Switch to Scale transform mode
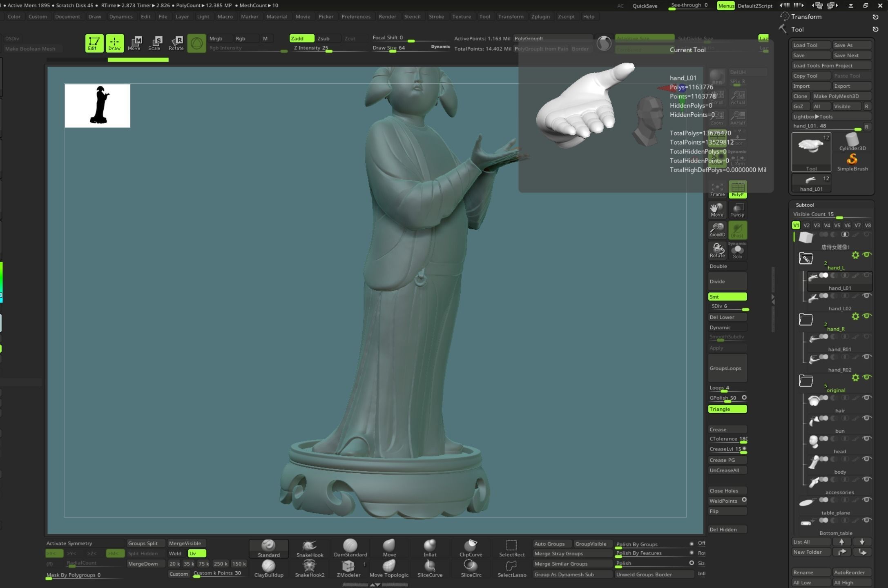Image resolution: width=888 pixels, height=588 pixels. tap(154, 43)
